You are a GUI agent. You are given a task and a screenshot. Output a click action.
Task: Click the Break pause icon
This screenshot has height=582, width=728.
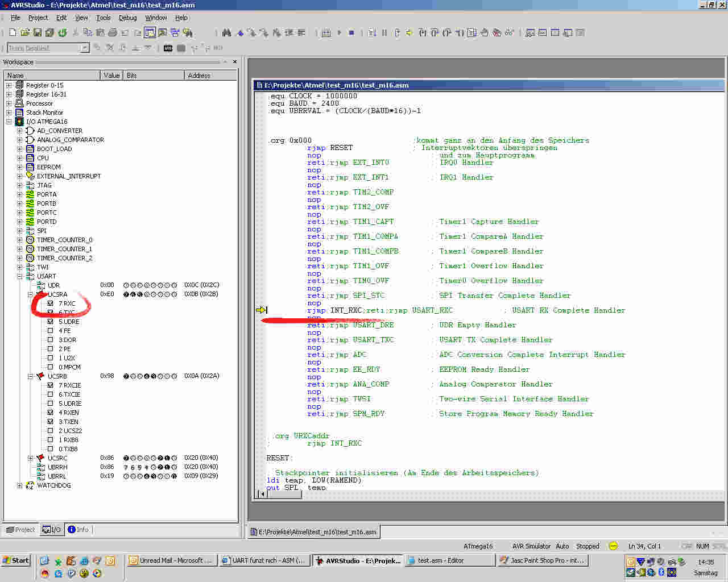(x=384, y=33)
